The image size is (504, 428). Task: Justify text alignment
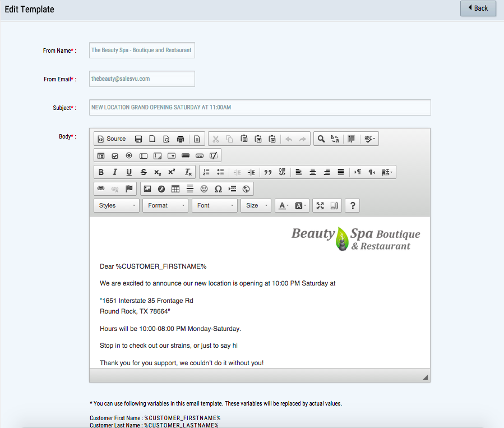point(341,172)
